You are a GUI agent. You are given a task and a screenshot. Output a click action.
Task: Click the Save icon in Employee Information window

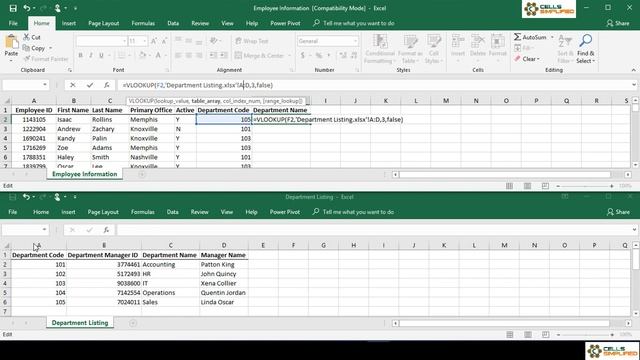tap(13, 8)
